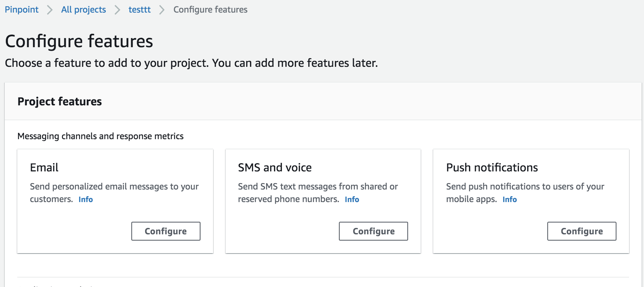Navigate to the testtt project breadcrumb

(x=140, y=9)
